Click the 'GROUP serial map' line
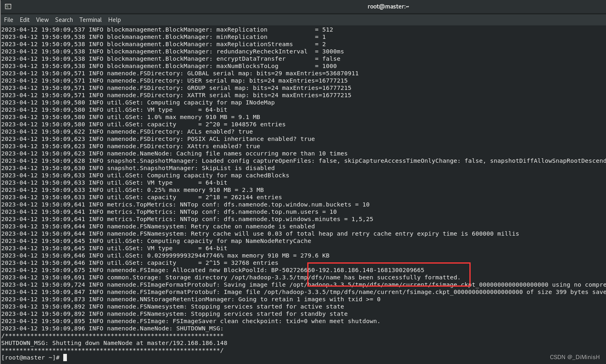This screenshot has width=606, height=364. pos(176,88)
